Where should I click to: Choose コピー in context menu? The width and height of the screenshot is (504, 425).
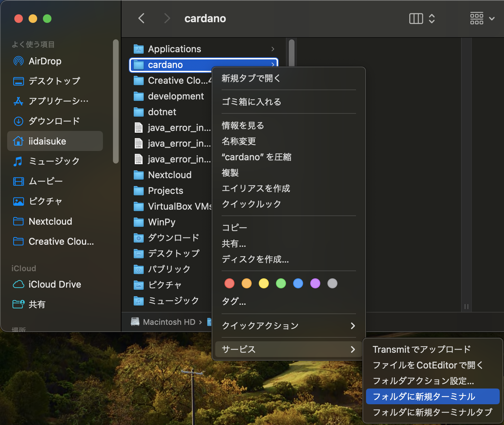click(x=289, y=228)
